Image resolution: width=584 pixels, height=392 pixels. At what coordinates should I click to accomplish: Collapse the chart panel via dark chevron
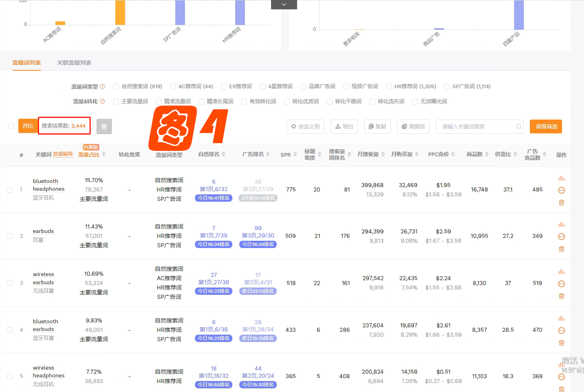coord(283,4)
